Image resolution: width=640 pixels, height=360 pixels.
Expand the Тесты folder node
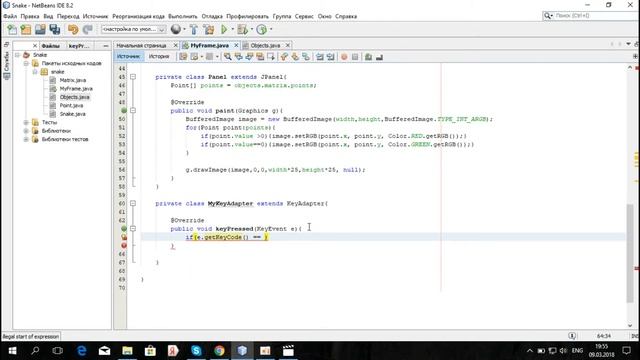[26, 122]
